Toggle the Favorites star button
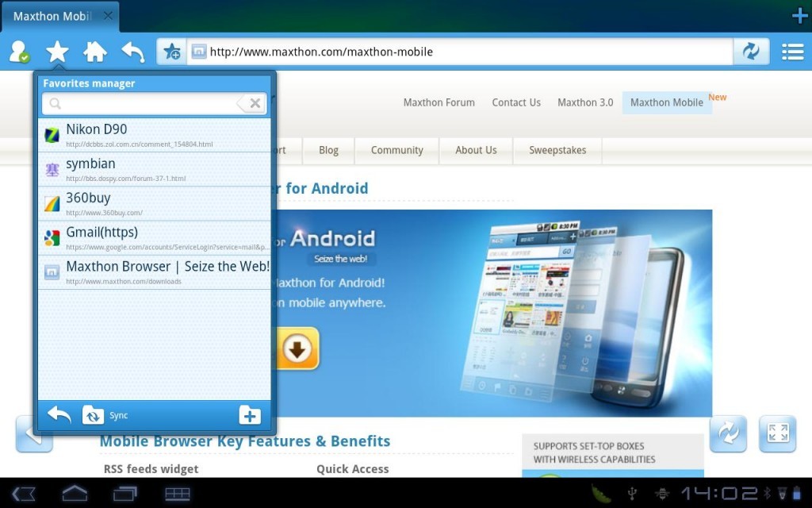Screen dimensions: 812x508 tap(57, 52)
